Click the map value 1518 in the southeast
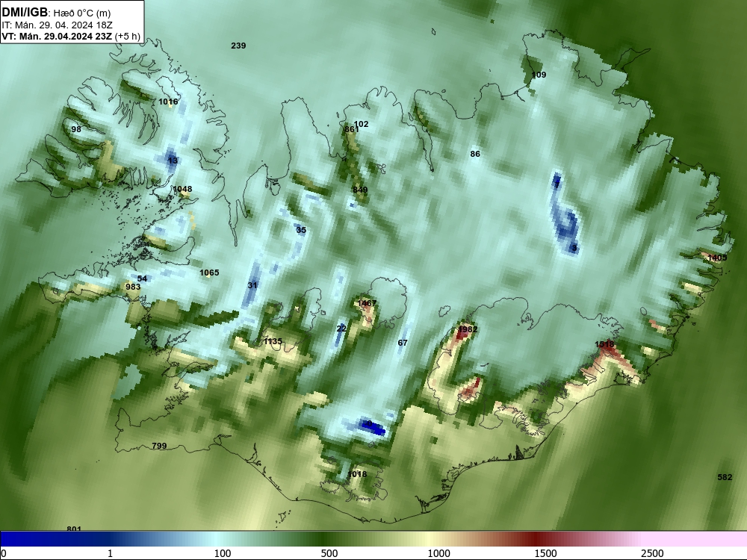This screenshot has width=747, height=560. tap(604, 344)
